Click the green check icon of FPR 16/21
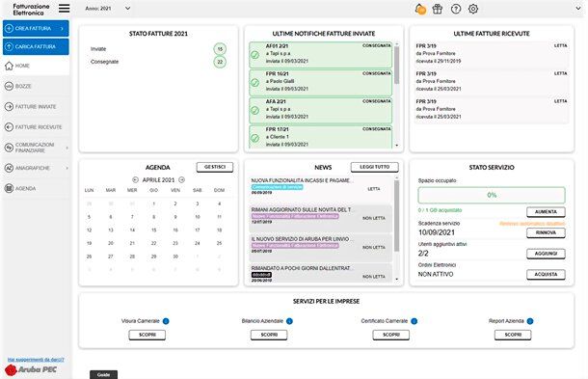 [255, 83]
